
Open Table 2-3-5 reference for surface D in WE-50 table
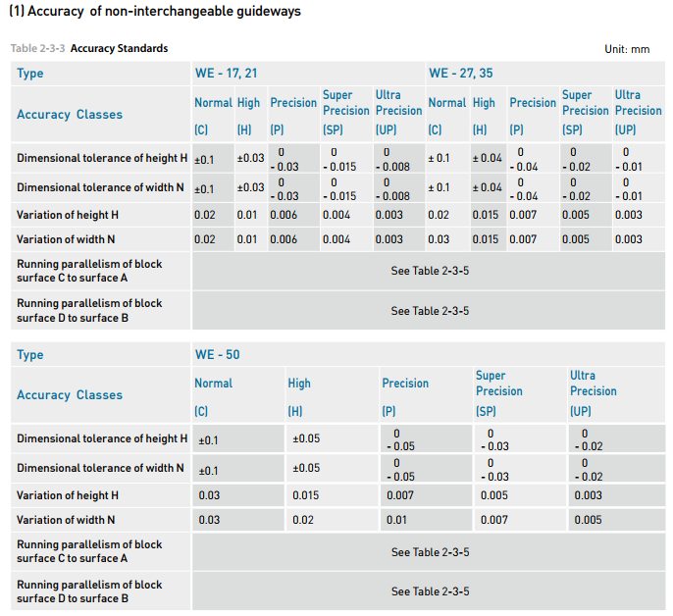[x=430, y=591]
